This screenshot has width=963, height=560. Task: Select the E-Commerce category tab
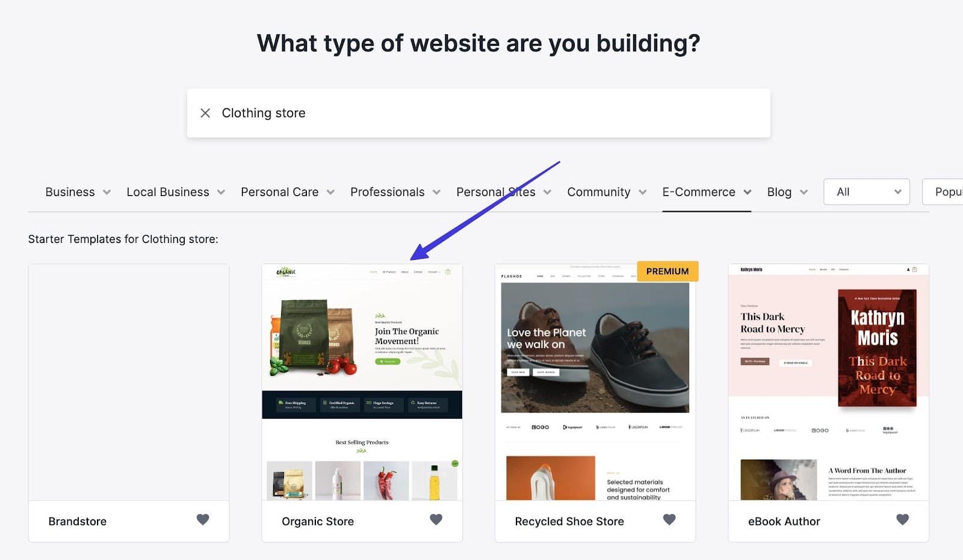click(x=698, y=192)
